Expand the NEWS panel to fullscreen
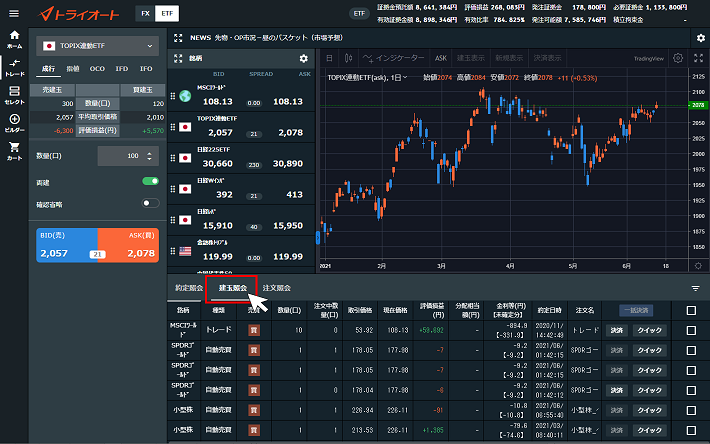Viewport: 710px width, 444px height. coord(178,38)
